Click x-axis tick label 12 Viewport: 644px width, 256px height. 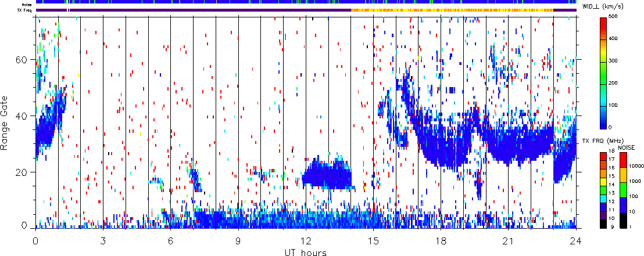pos(306,241)
